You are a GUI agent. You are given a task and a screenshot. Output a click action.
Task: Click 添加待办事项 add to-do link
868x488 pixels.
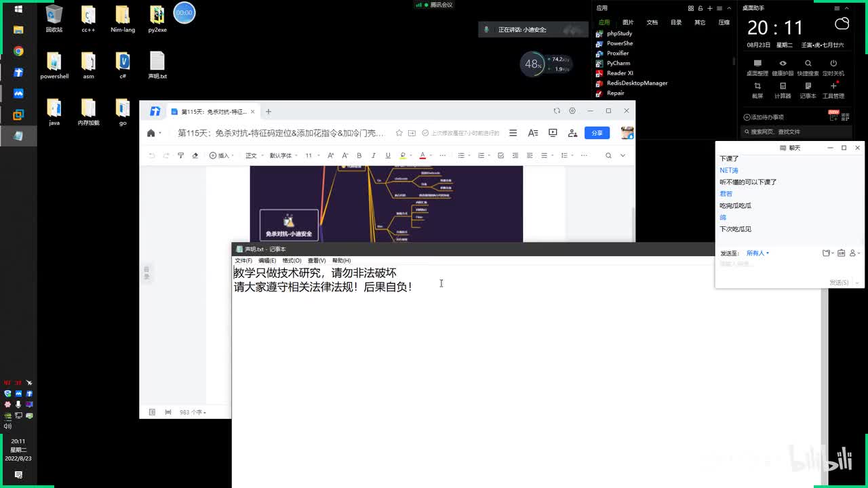[764, 117]
